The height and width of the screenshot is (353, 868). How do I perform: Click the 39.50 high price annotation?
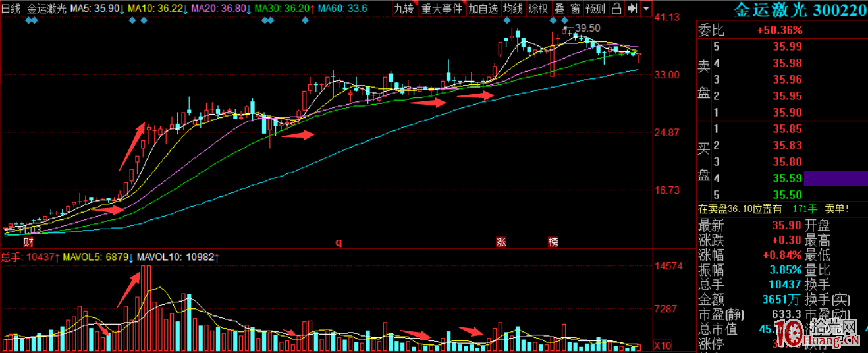pyautogui.click(x=587, y=28)
